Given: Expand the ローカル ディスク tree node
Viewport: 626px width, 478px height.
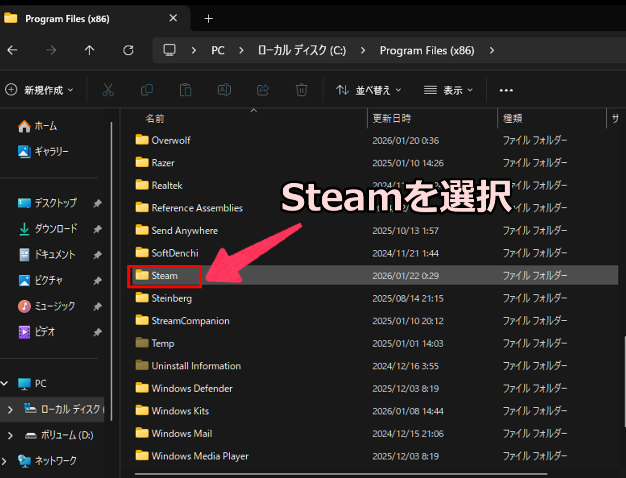Looking at the screenshot, I should click(10, 409).
